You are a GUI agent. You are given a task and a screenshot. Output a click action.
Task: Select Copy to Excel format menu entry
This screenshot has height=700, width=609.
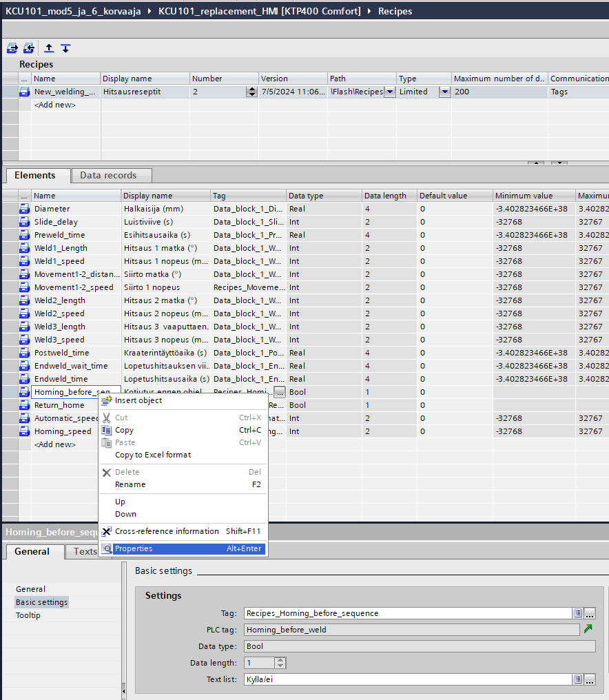tap(153, 455)
